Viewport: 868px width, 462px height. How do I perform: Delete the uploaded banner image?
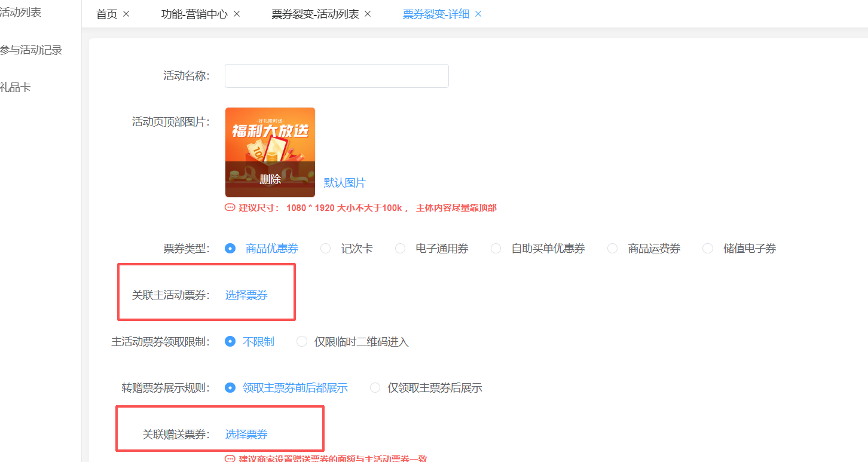coord(270,179)
